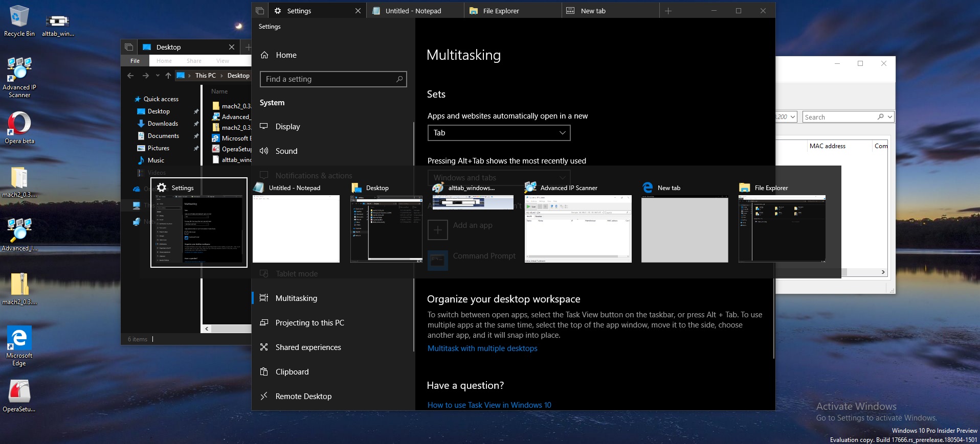980x444 pixels.
Task: Open the Recycle Bin desktop icon
Action: coord(19,21)
